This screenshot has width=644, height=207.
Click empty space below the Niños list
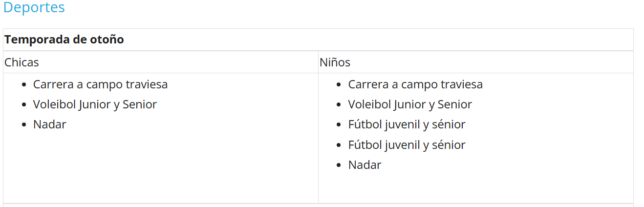(475, 188)
